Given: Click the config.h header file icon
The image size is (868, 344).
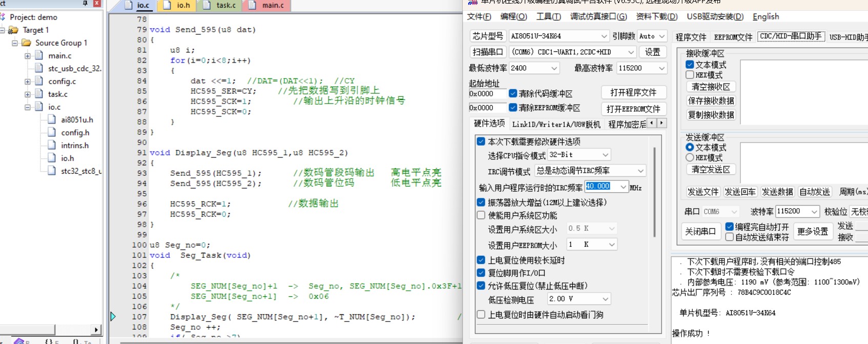Looking at the screenshot, I should (x=52, y=132).
